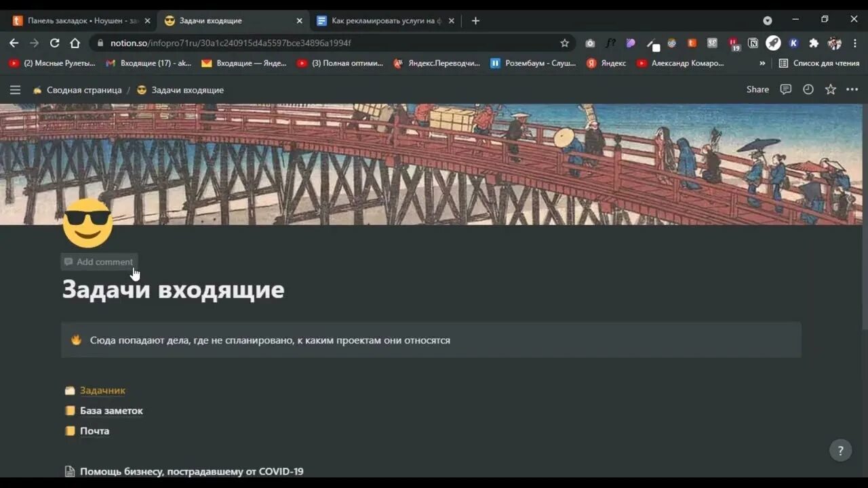Viewport: 868px width, 488px height.
Task: Open Входящие (17) Gmail bookmark
Action: click(149, 63)
